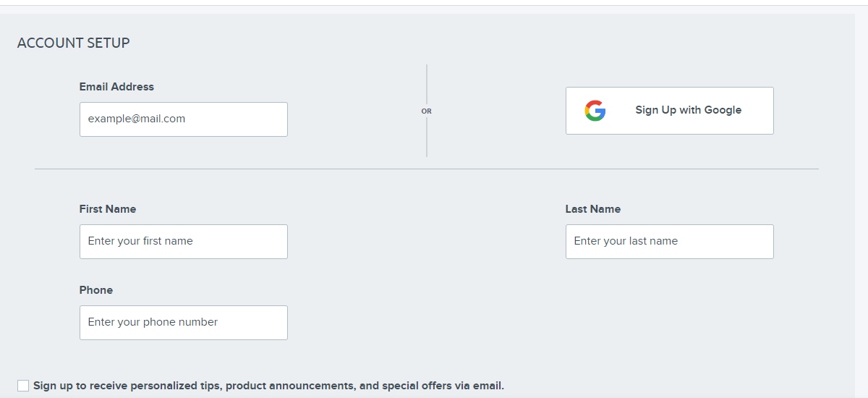The width and height of the screenshot is (868, 398).
Task: Click the 'Enter your last name' placeholder
Action: click(626, 242)
